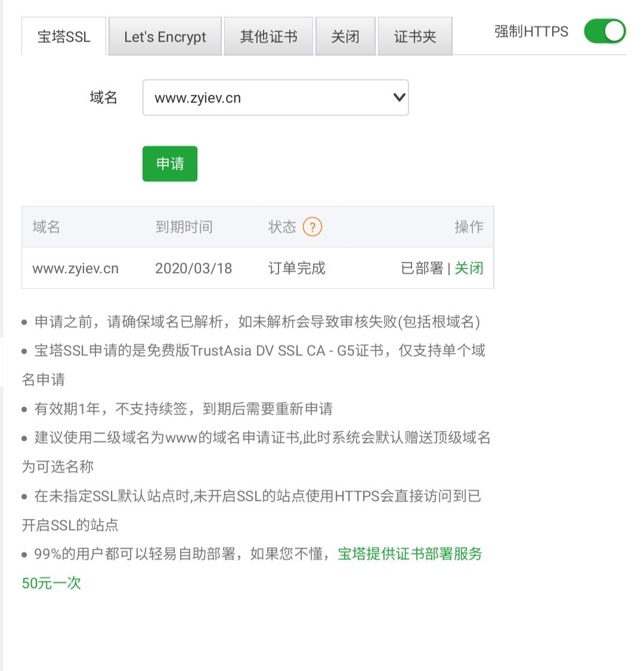
Task: Click the status column help question mark icon
Action: click(312, 227)
